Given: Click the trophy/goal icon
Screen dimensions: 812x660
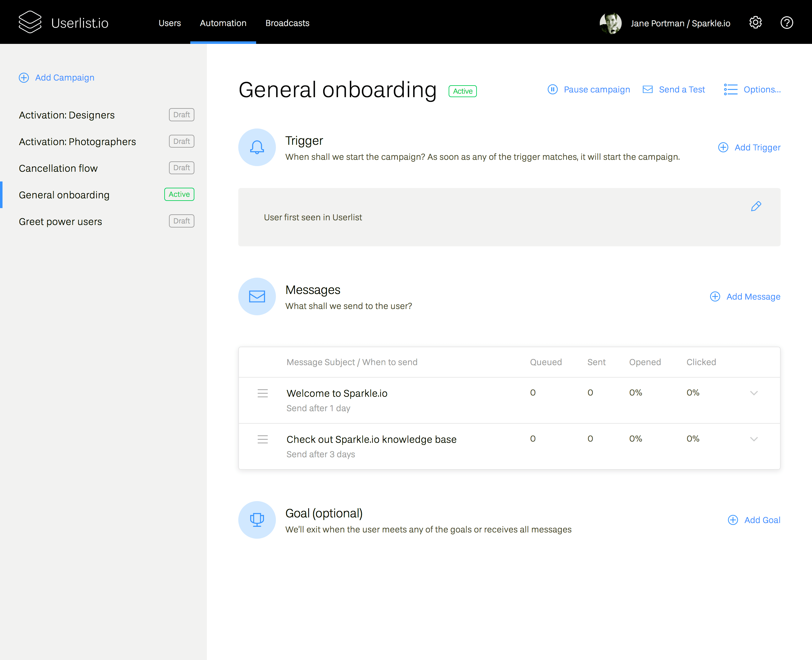Looking at the screenshot, I should click(x=257, y=519).
